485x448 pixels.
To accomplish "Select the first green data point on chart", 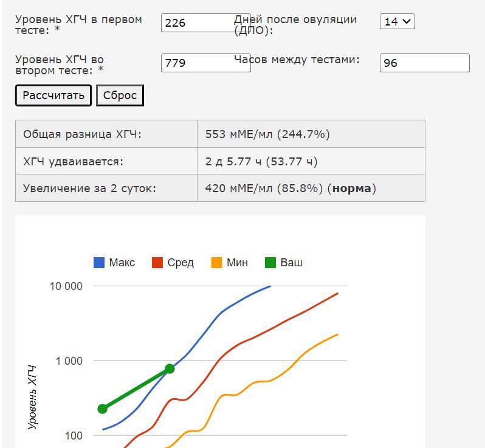I will point(103,409).
